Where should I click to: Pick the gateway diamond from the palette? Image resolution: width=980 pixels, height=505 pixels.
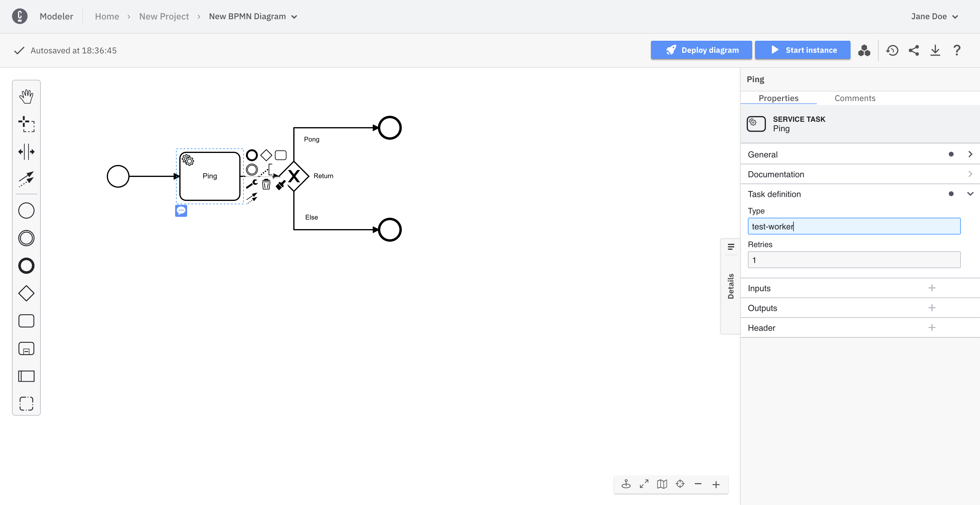coord(26,293)
